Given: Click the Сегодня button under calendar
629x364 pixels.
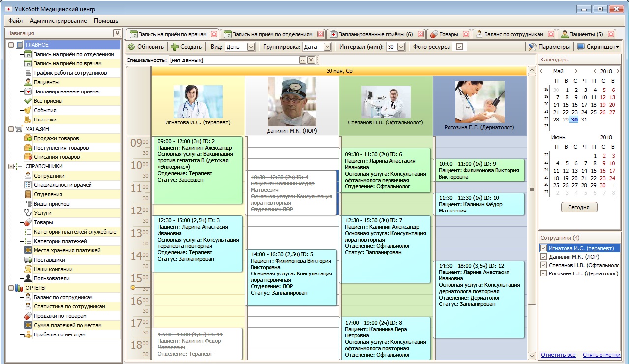Looking at the screenshot, I should coord(579,207).
